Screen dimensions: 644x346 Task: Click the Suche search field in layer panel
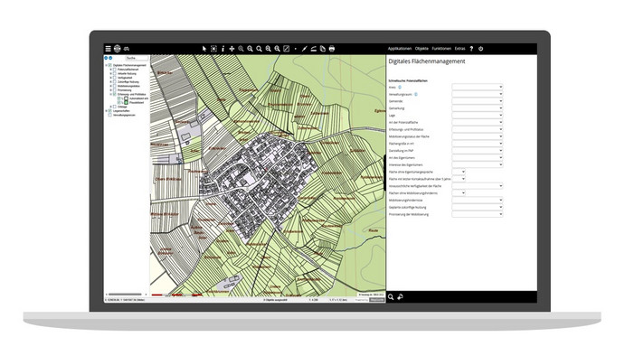click(x=137, y=59)
